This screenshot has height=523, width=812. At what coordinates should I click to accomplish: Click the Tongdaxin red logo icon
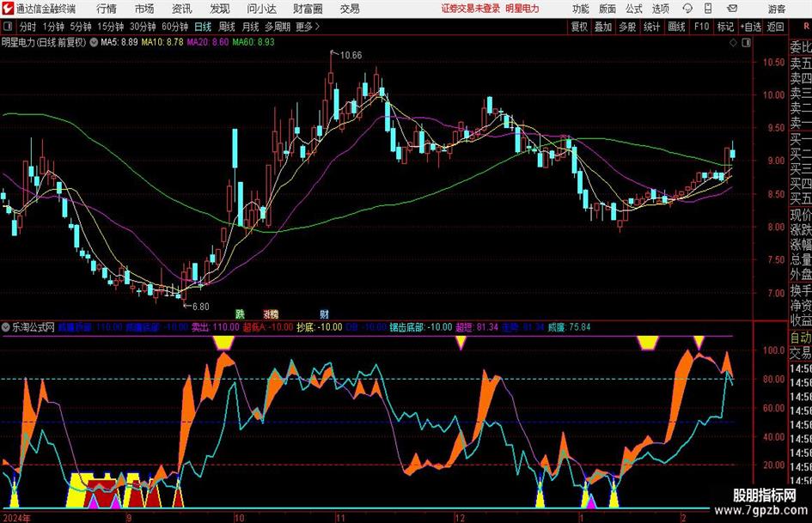point(8,9)
